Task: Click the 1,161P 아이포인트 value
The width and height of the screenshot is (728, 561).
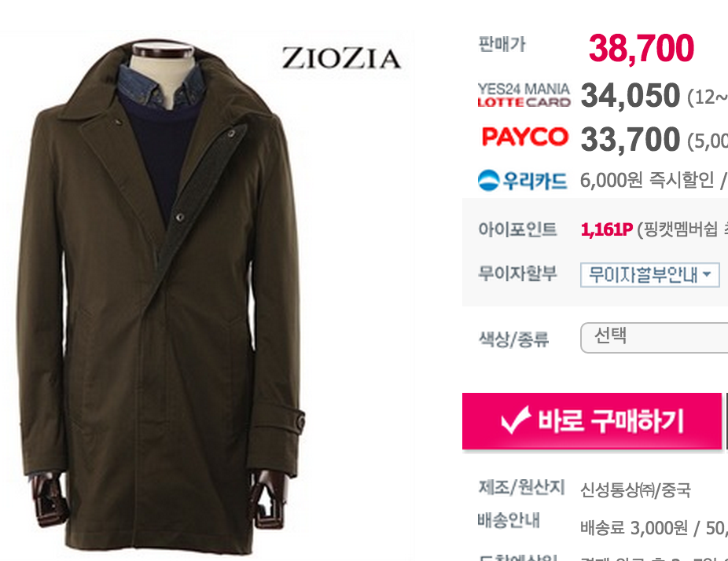Action: pyautogui.click(x=606, y=229)
